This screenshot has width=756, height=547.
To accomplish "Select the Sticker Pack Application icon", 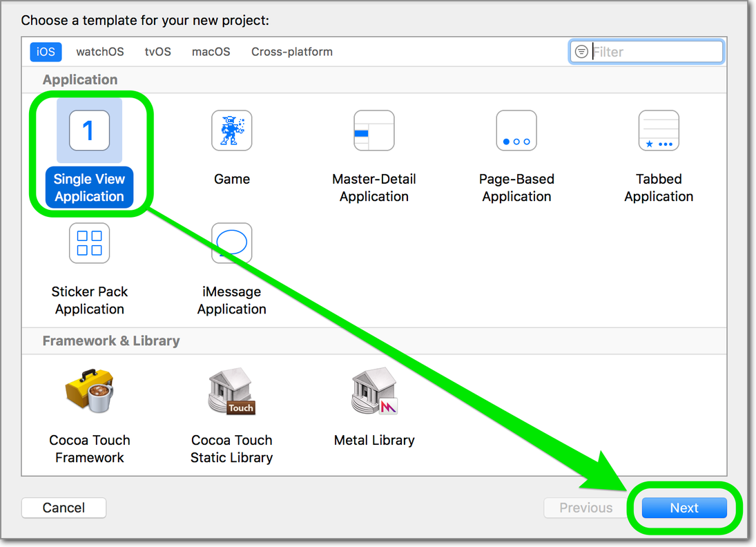I will tap(89, 243).
